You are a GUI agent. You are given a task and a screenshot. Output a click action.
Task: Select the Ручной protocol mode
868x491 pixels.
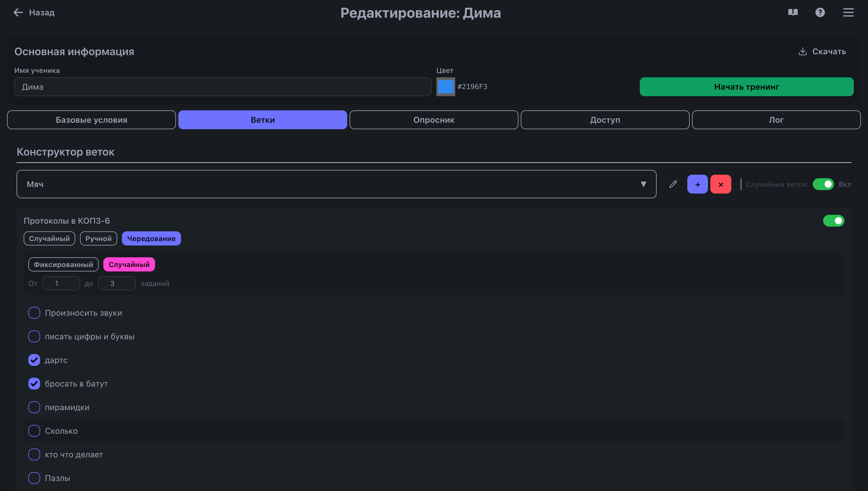pyautogui.click(x=98, y=238)
